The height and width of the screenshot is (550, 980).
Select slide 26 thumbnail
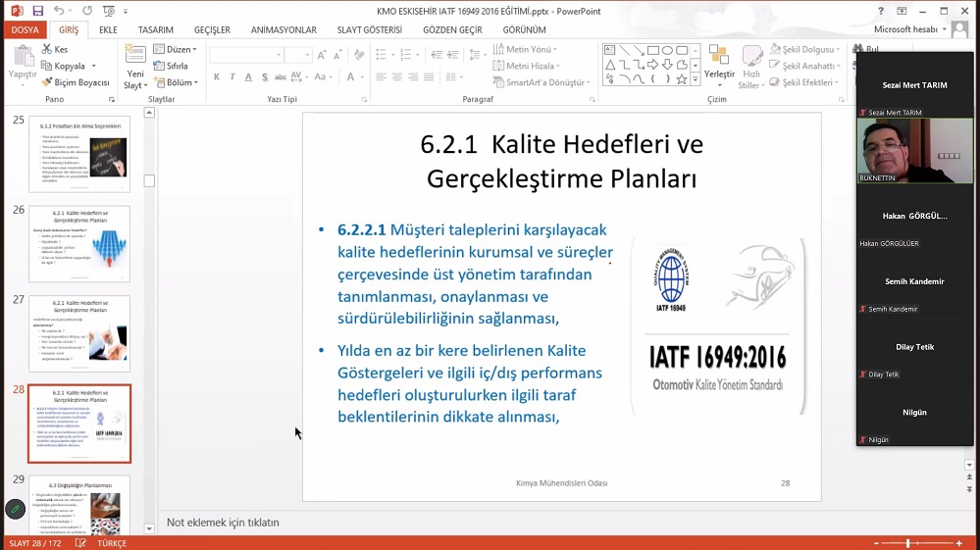79,244
